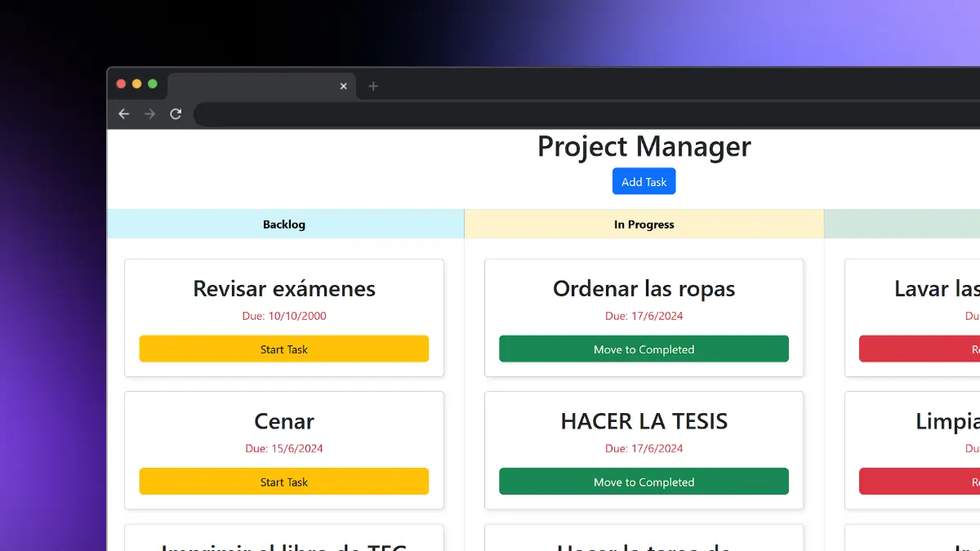The width and height of the screenshot is (980, 551).
Task: Close the current browser tab
Action: [344, 86]
